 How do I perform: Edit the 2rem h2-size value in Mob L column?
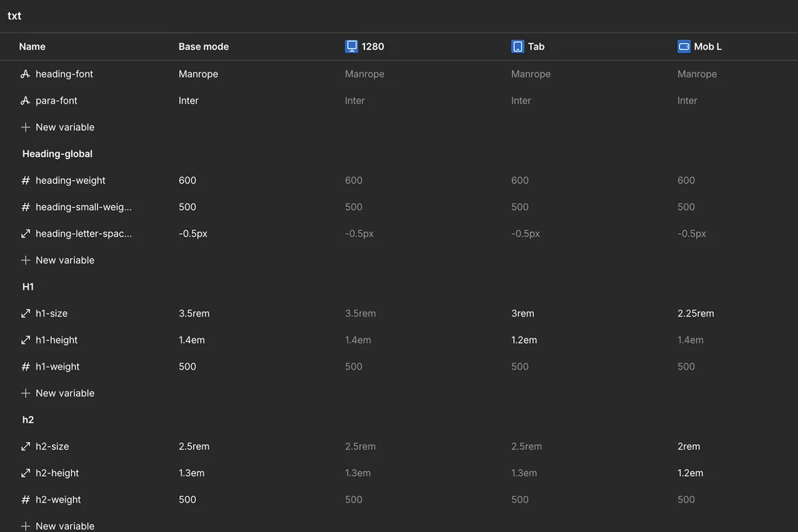(x=688, y=446)
